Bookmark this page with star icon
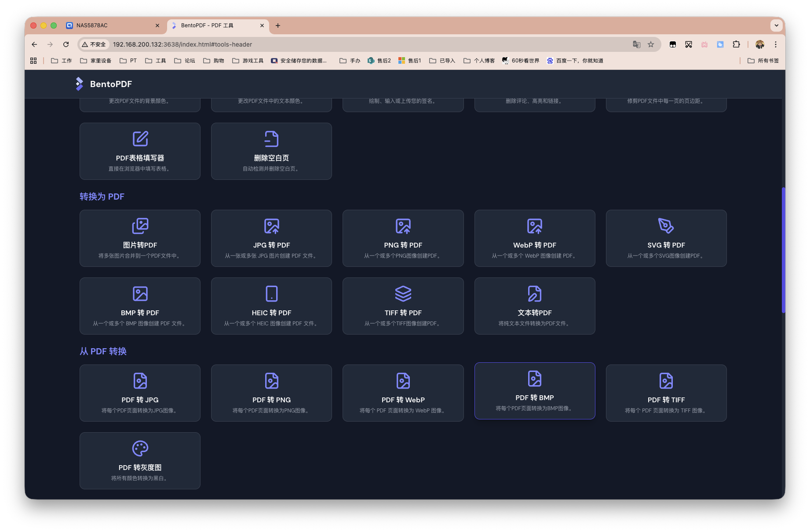This screenshot has width=810, height=532. click(x=651, y=44)
